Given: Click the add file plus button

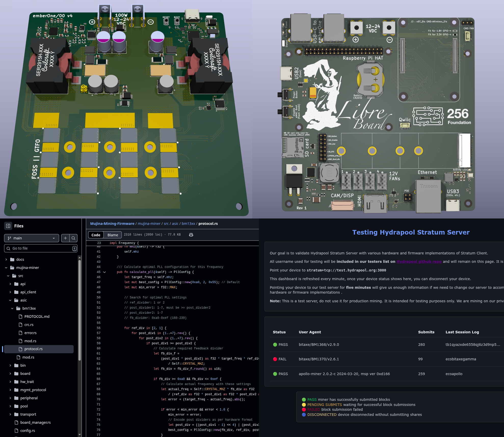Looking at the screenshot, I should pyautogui.click(x=65, y=238).
